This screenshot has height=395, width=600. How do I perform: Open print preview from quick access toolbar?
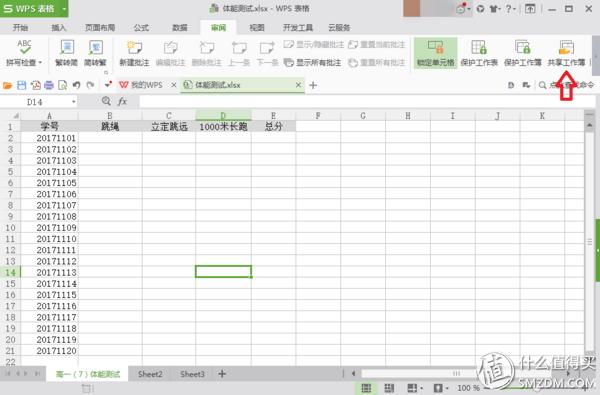62,85
